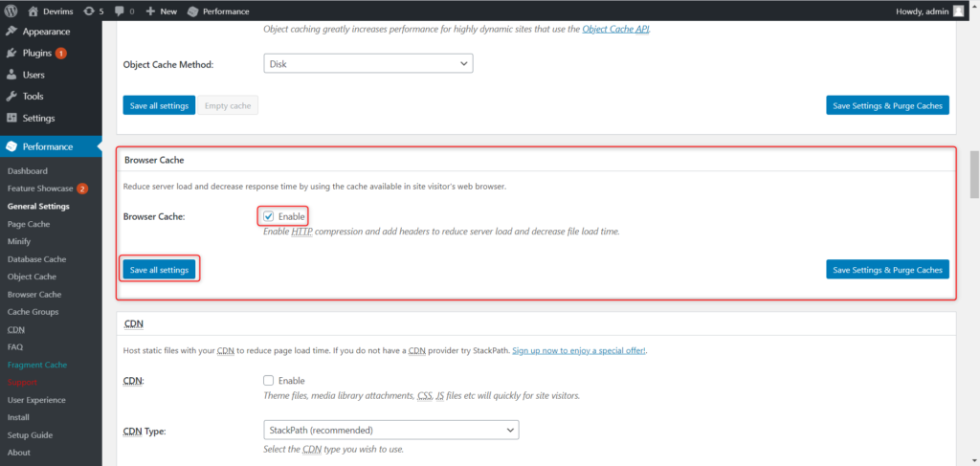Save Settings & Purge Caches in Object Cache
Screen dimensions: 980x466
click(887, 105)
